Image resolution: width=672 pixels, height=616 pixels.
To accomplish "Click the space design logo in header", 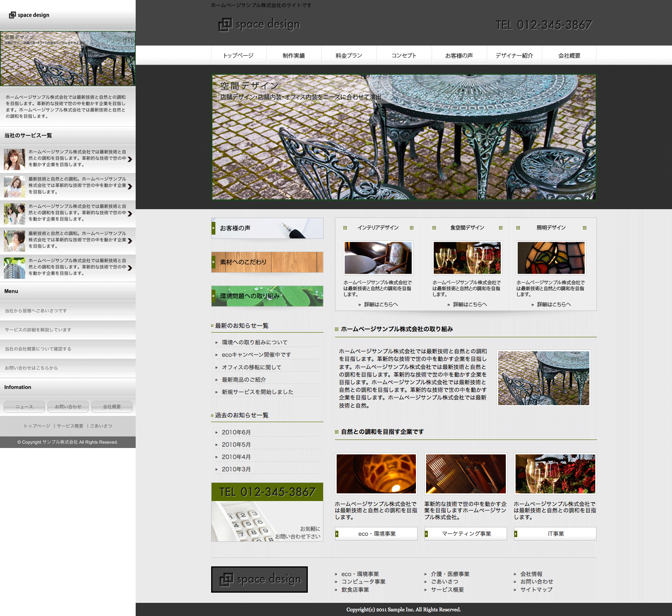I will click(x=259, y=25).
